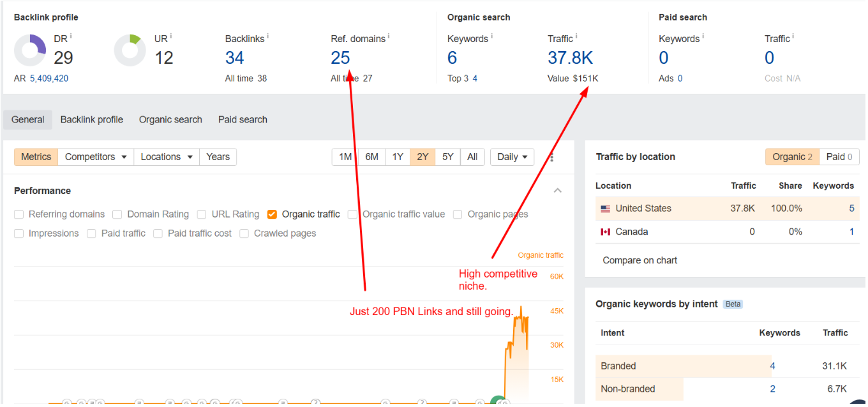Switch to the Backlink profile tab
The image size is (868, 407).
tap(92, 120)
